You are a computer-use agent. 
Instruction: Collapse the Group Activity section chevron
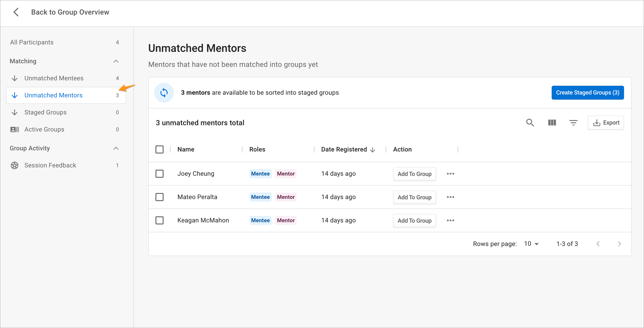[x=116, y=148]
